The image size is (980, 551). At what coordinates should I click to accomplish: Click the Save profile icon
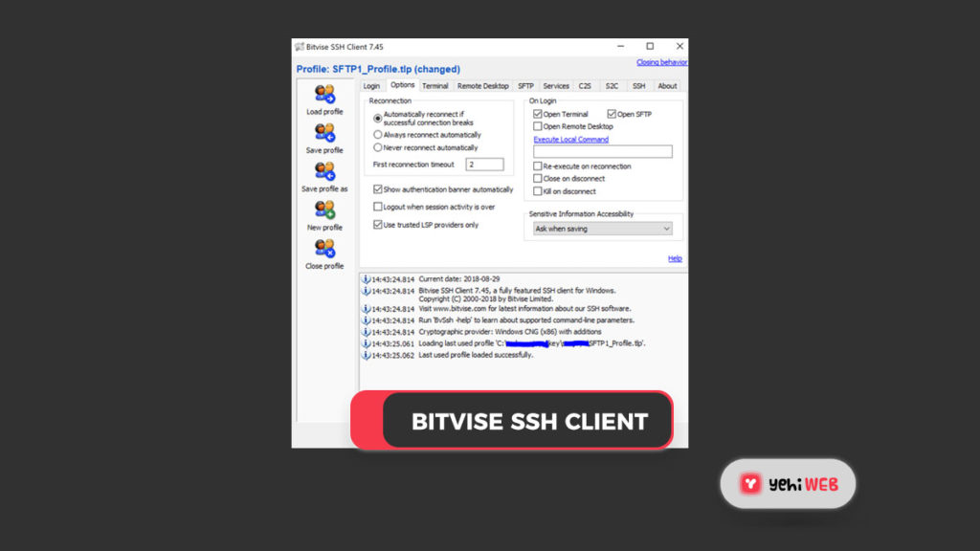click(x=324, y=133)
